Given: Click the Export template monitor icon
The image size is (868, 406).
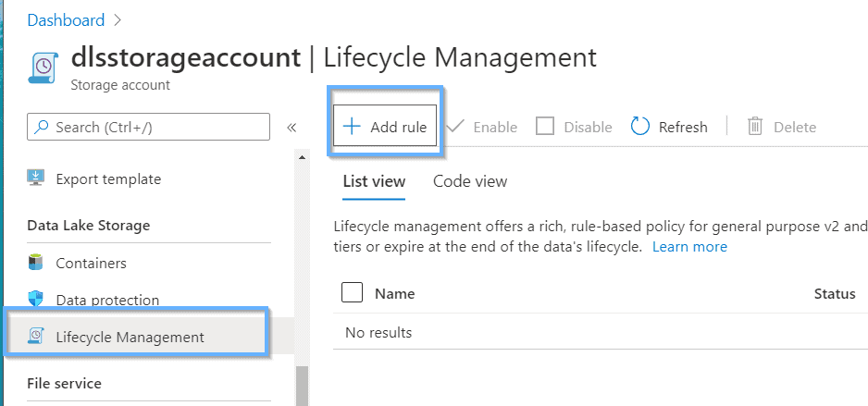Looking at the screenshot, I should point(35,178).
